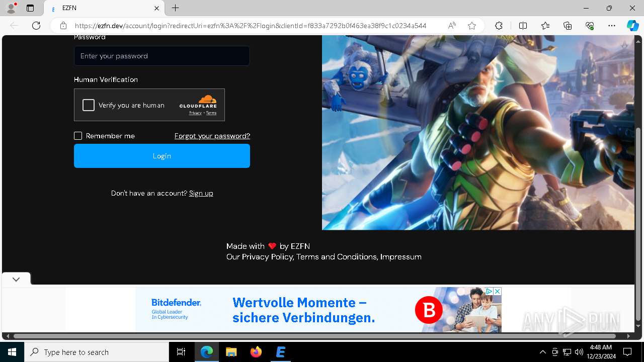The width and height of the screenshot is (644, 362).
Task: Open the tab actions menu icon
Action: 30,8
